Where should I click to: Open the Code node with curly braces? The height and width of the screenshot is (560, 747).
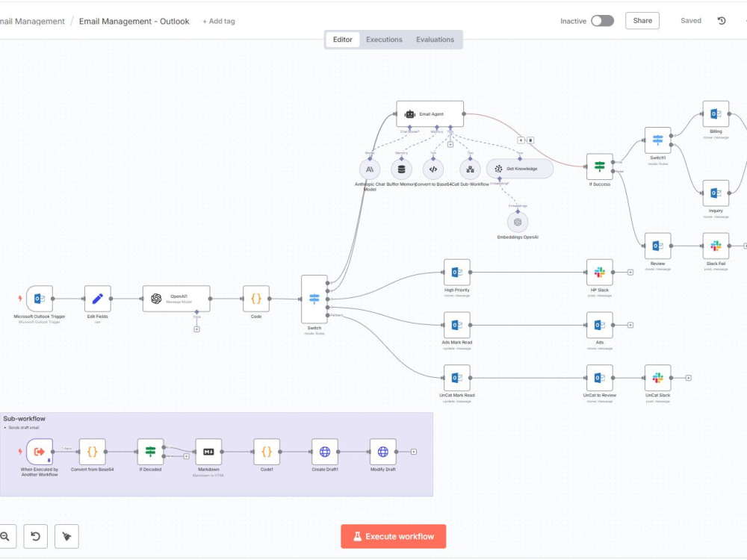(256, 299)
